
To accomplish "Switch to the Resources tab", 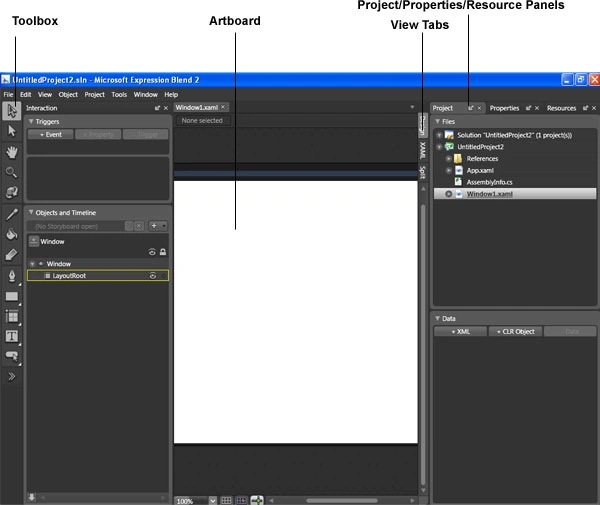I will [x=561, y=108].
